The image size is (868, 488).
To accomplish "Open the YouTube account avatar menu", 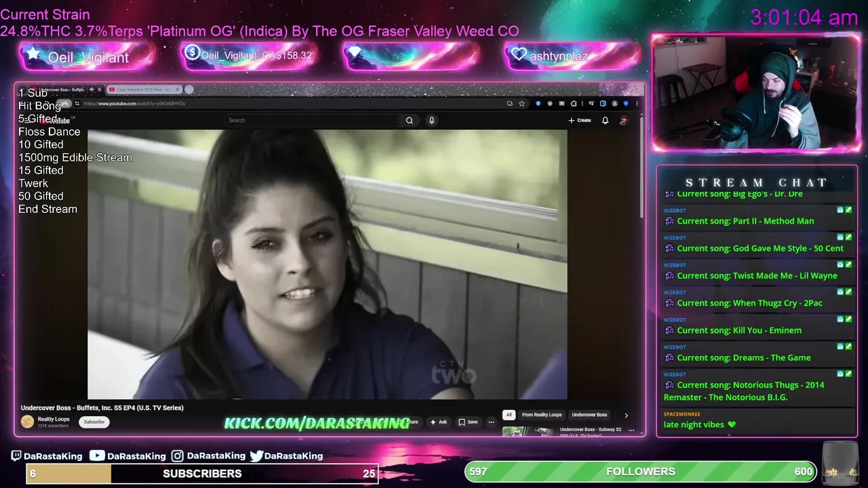I will [624, 120].
